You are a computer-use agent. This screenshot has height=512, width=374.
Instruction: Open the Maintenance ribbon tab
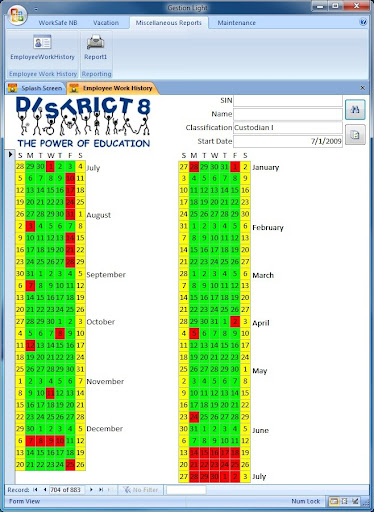[x=237, y=23]
